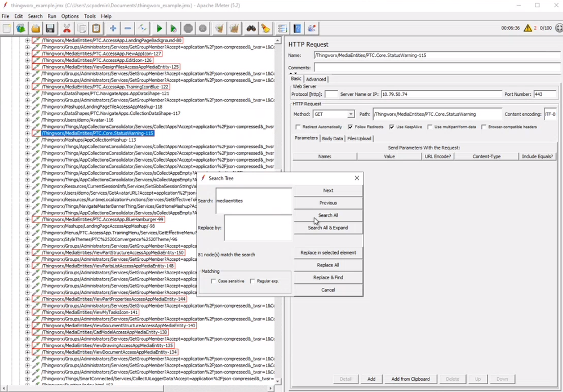Screen dimensions: 563x392
Task: Click the Save (floppy disk) toolbar icon
Action: (50, 28)
